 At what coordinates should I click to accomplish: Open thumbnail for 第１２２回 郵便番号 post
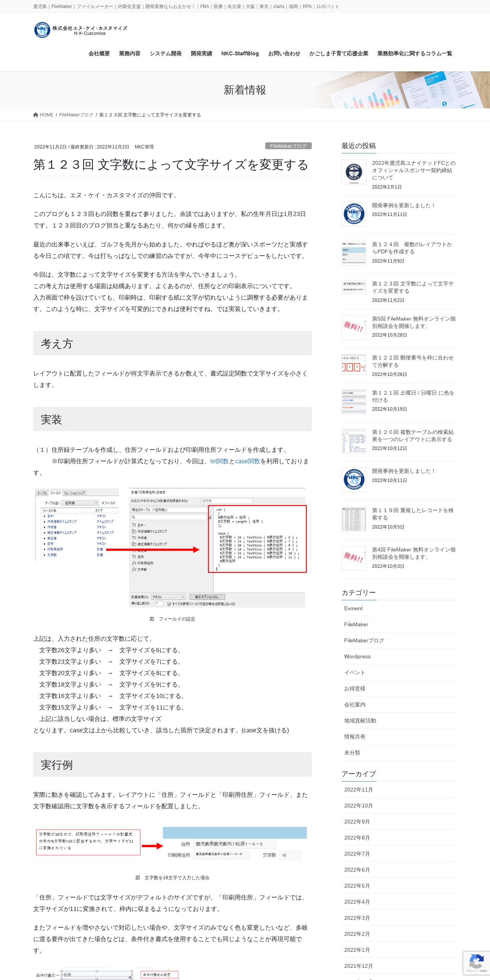point(354,364)
